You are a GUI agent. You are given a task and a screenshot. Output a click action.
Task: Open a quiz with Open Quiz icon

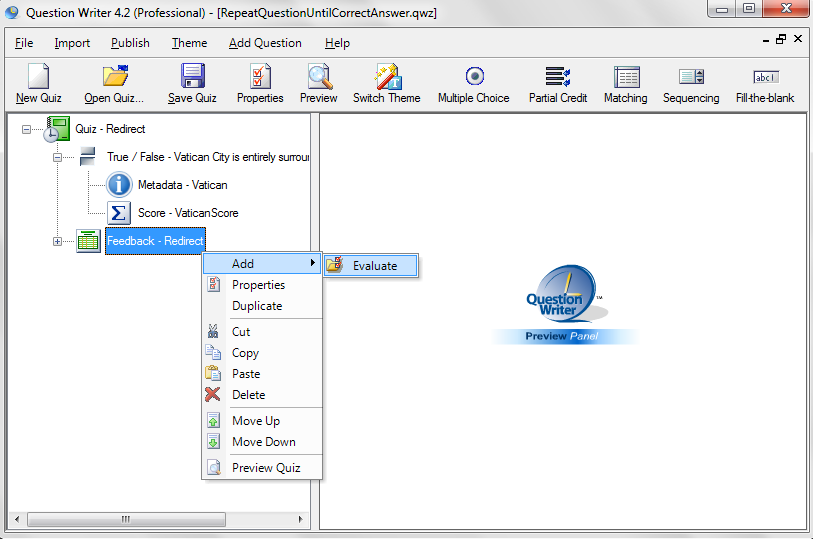115,76
